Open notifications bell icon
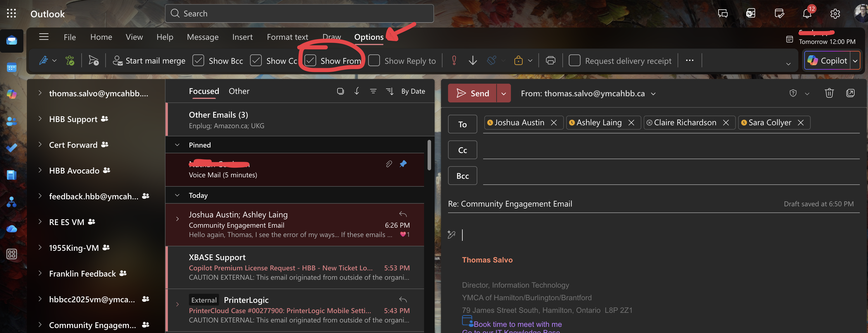Screen dimensions: 868x333 click(x=807, y=14)
